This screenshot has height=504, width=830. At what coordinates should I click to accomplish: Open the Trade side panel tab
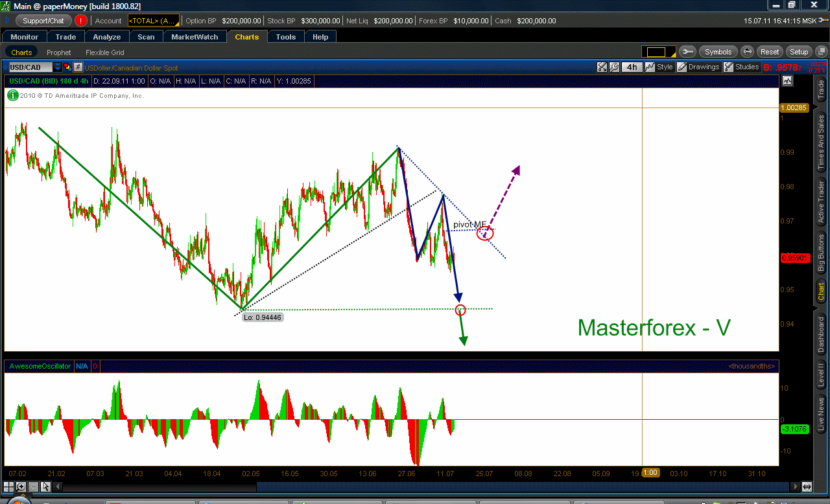tap(821, 89)
